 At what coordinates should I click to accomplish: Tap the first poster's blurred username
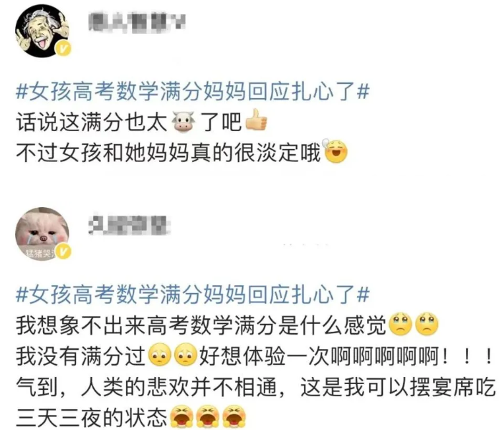[137, 21]
